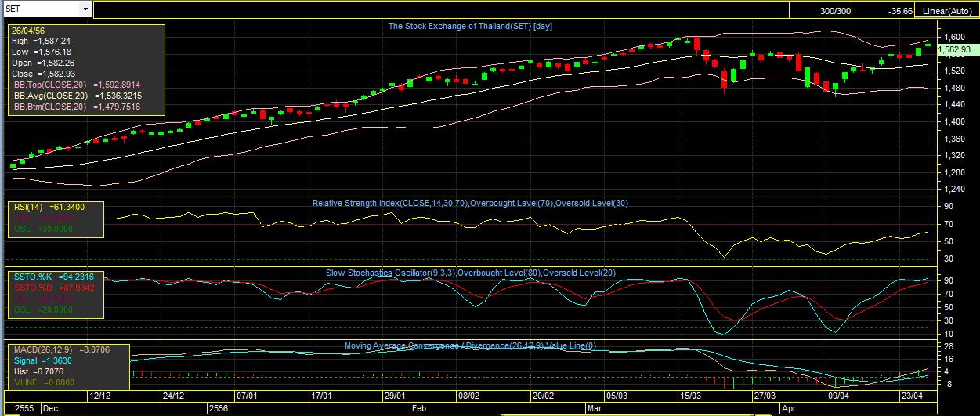Click the highlighted 1,582.93 price tag on axis
Viewport: 980px width, 416px height.
point(957,50)
